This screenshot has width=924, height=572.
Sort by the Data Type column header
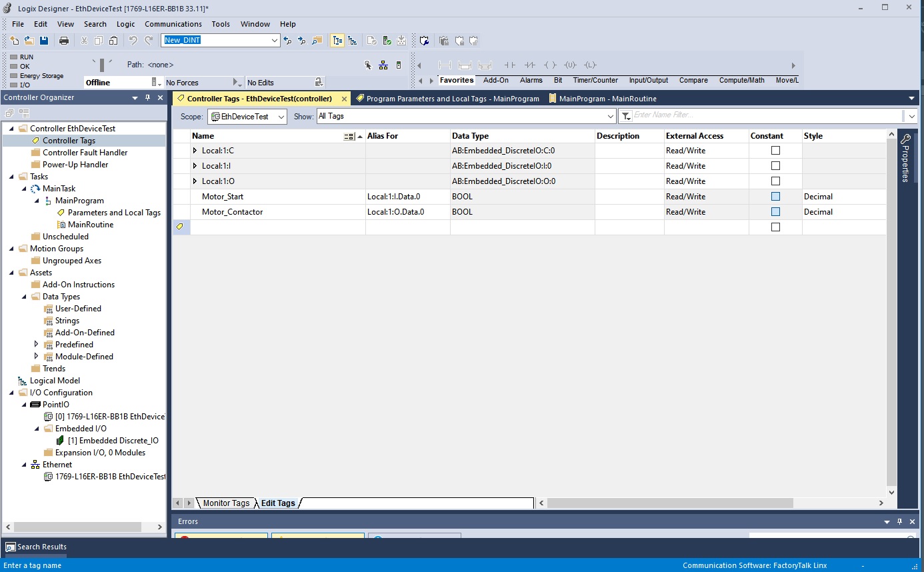(x=523, y=136)
